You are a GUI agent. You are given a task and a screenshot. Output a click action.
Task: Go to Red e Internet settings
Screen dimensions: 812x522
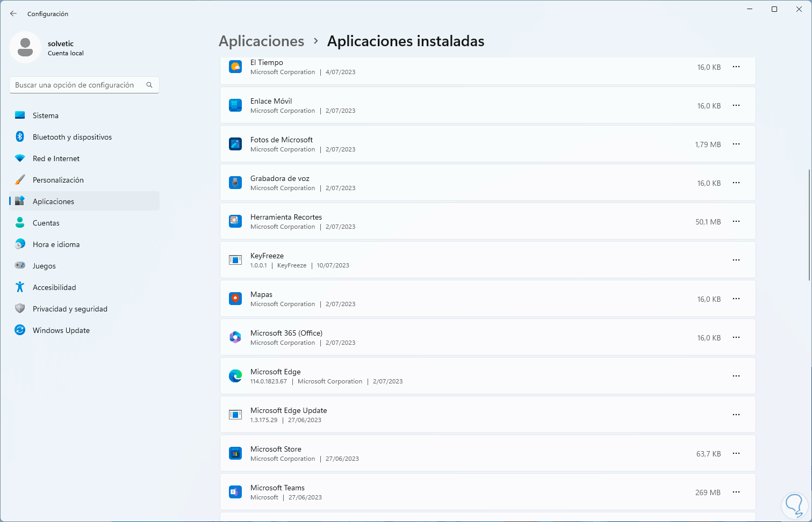point(84,158)
